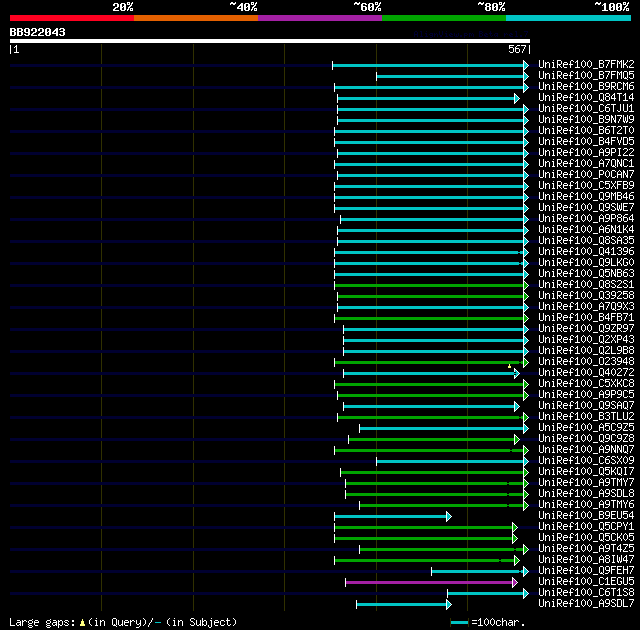The image size is (640, 630).
Task: Click UniRef100_O23948 label
Action: pyautogui.click(x=586, y=362)
